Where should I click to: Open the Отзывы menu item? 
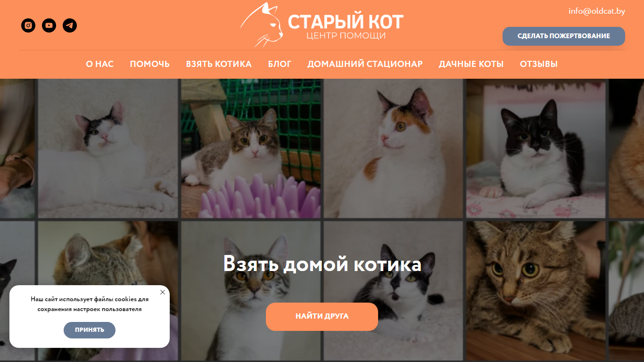tap(539, 64)
